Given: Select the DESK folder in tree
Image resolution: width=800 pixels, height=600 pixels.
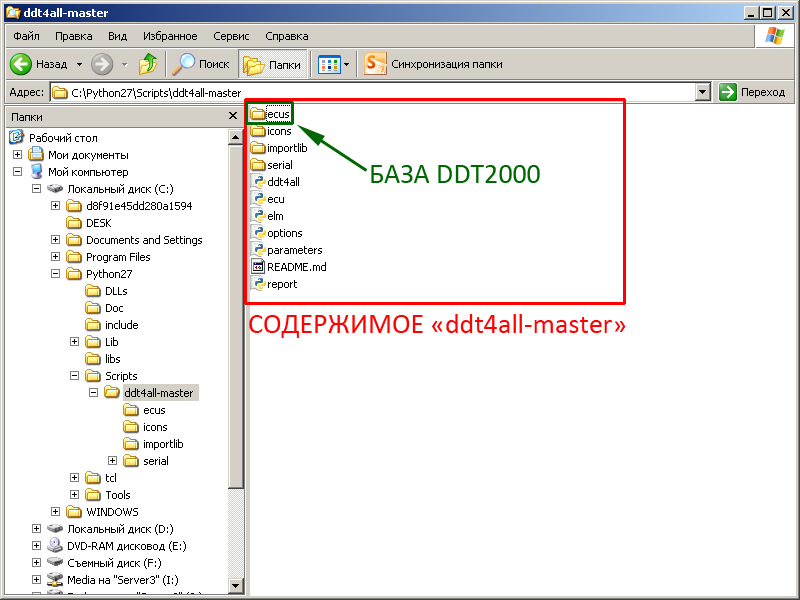Looking at the screenshot, I should 89,223.
